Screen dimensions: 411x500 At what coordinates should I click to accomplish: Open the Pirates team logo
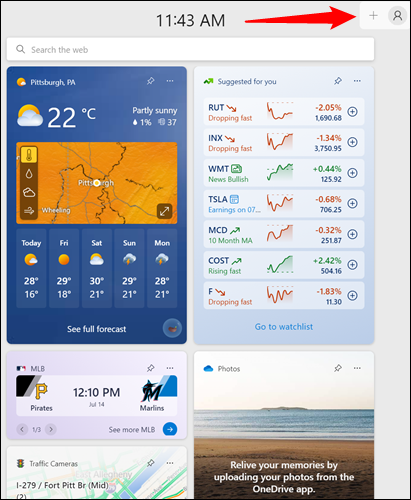coord(41,391)
